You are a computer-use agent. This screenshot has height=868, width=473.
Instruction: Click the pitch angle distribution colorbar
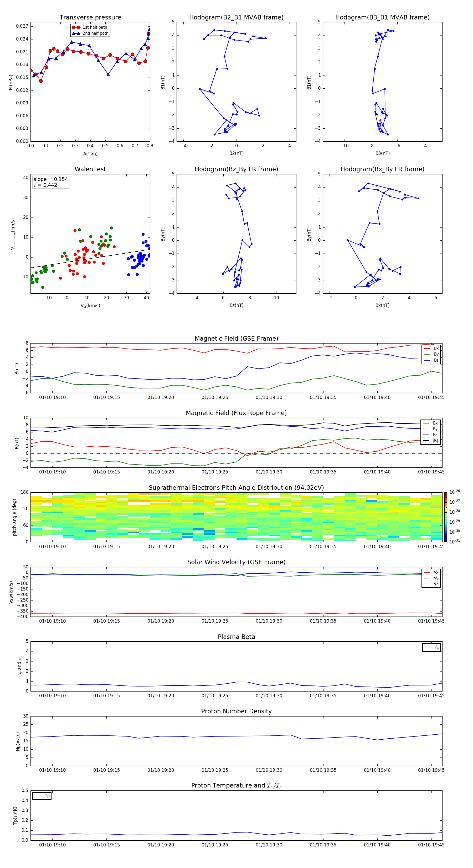(x=446, y=517)
